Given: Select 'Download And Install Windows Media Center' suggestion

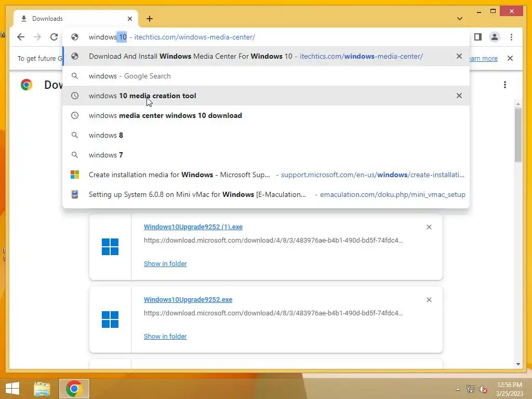Looking at the screenshot, I should pyautogui.click(x=266, y=56).
